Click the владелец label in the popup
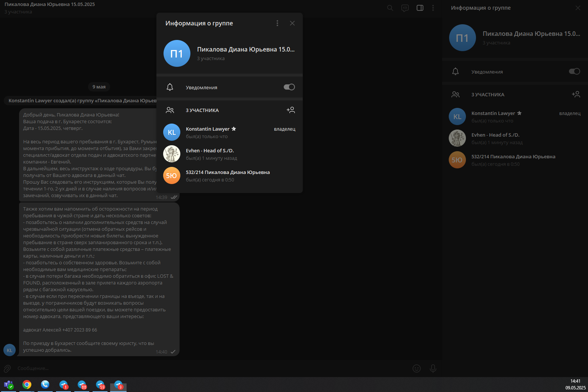 pos(284,129)
